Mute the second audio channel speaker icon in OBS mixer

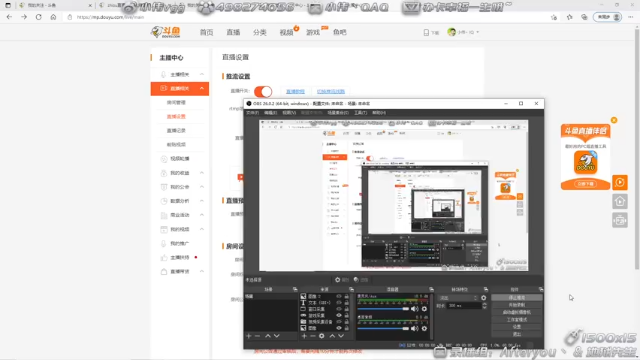point(415,328)
